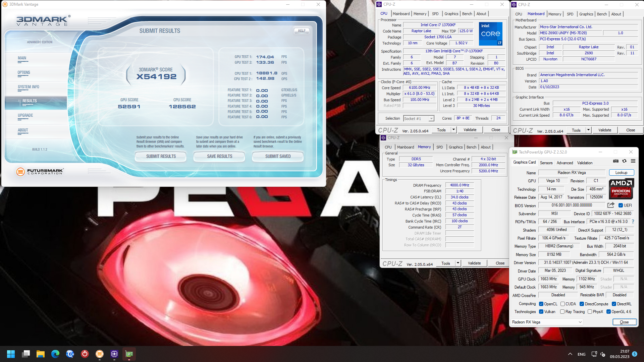Click SAVE RESULTS button in 3DMark

pyautogui.click(x=220, y=157)
